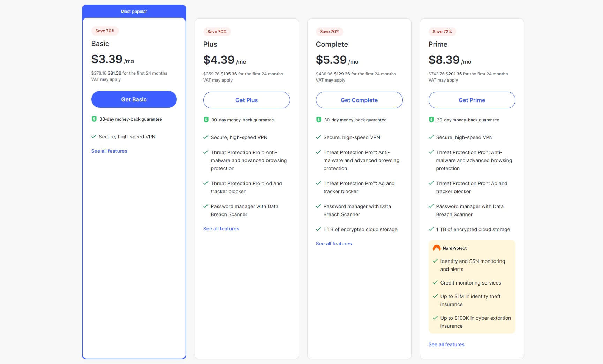The height and width of the screenshot is (364, 603).
Task: Choose the Get Plus button
Action: [x=247, y=100]
